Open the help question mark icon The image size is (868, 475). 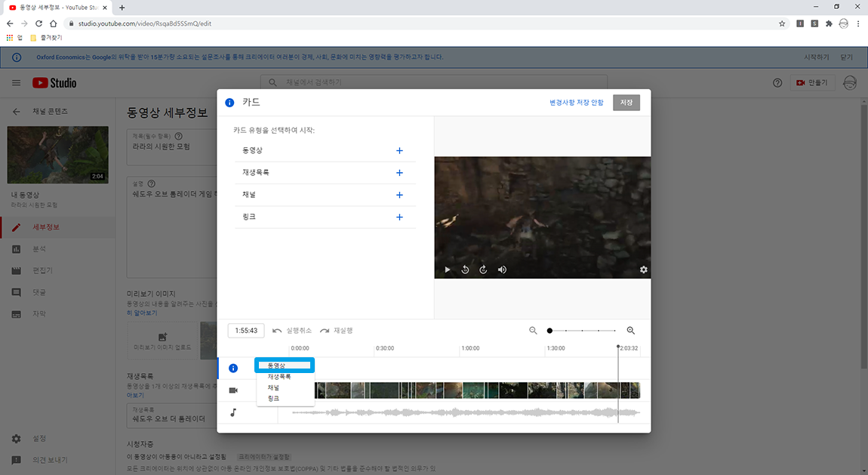click(x=777, y=82)
